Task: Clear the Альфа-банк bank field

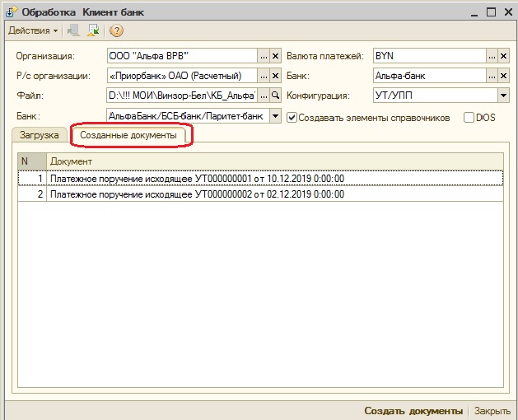Action: [x=503, y=76]
